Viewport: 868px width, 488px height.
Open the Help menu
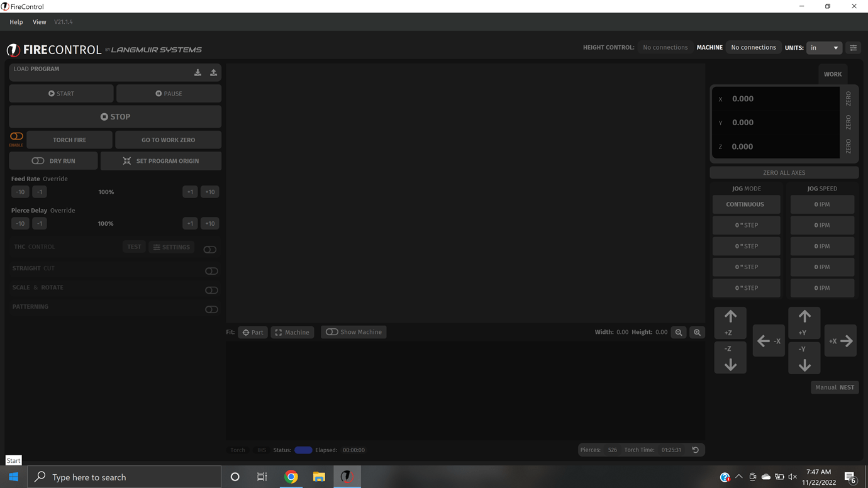point(16,22)
